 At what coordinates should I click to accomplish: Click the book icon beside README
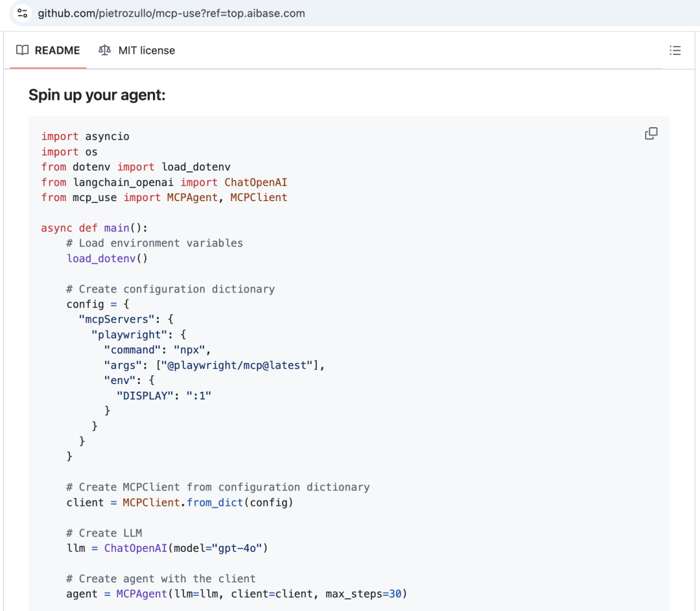[x=23, y=51]
